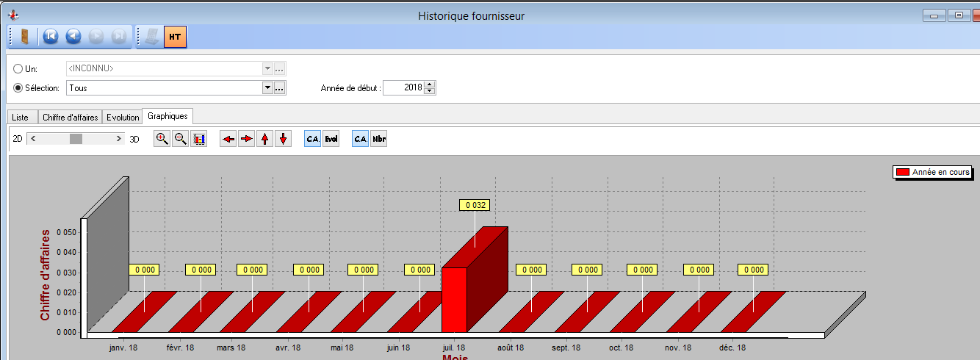The width and height of the screenshot is (980, 360).
Task: Increase 'Année de début' with up spinner
Action: (x=430, y=84)
